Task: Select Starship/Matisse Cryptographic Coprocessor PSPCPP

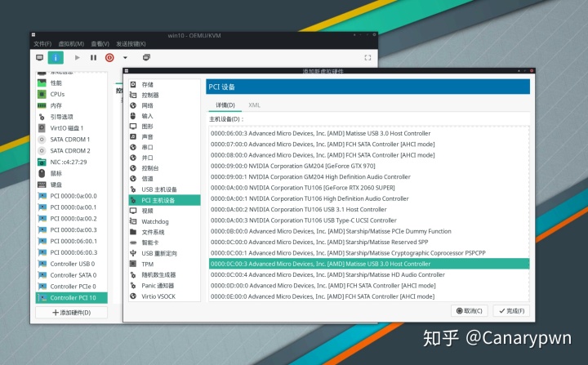Action: click(369, 253)
